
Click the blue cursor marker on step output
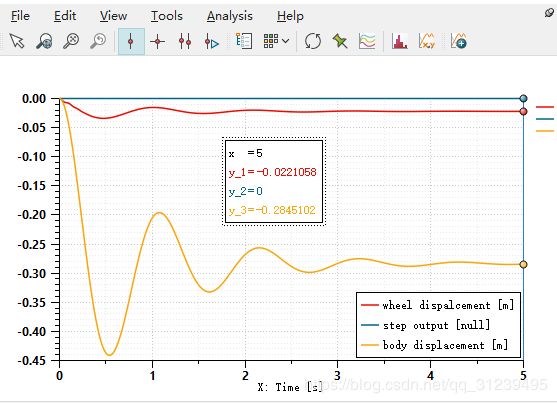coord(523,98)
